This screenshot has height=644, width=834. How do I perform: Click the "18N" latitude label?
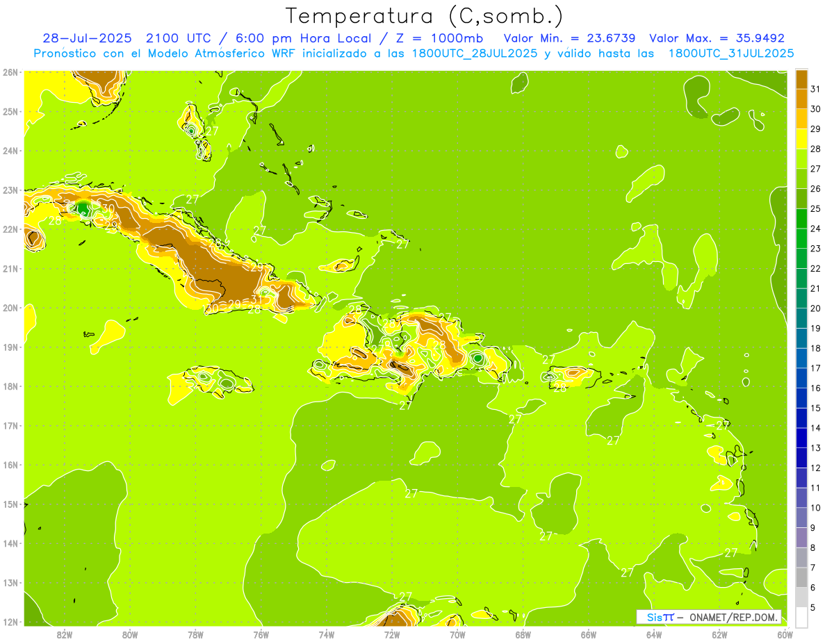coord(10,386)
